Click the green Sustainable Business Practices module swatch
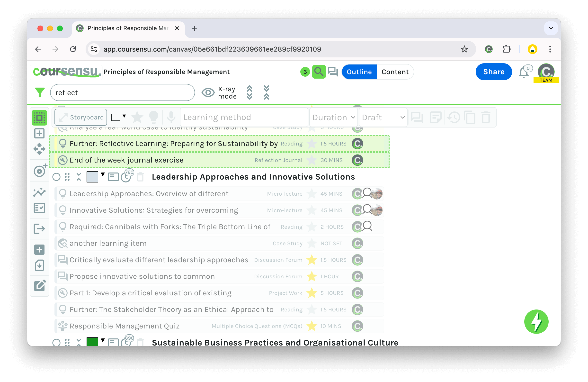This screenshot has height=382, width=588. 92,341
